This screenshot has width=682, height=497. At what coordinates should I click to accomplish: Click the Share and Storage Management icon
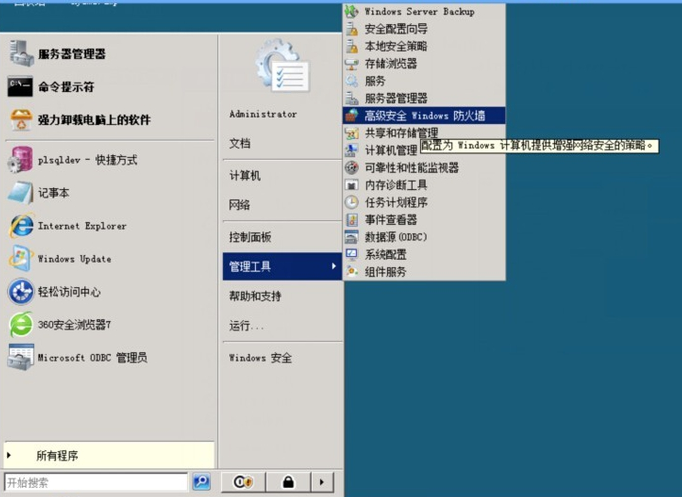351,133
